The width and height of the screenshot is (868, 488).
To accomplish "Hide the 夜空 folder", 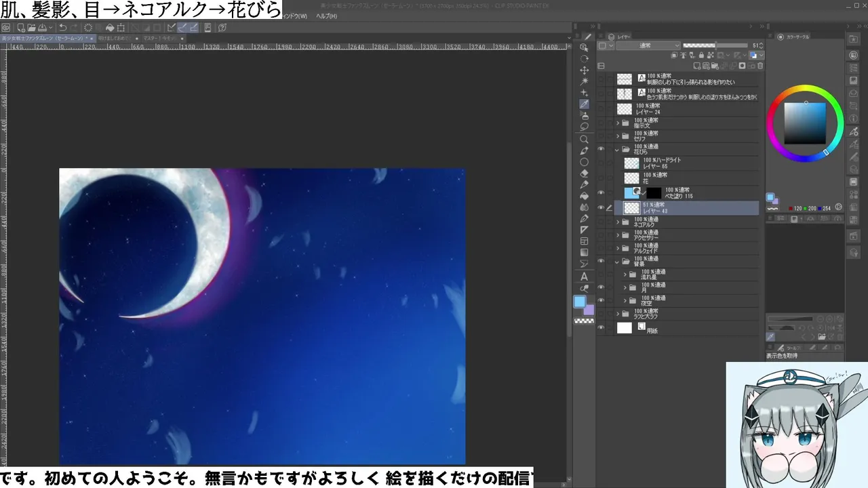I will pyautogui.click(x=601, y=300).
